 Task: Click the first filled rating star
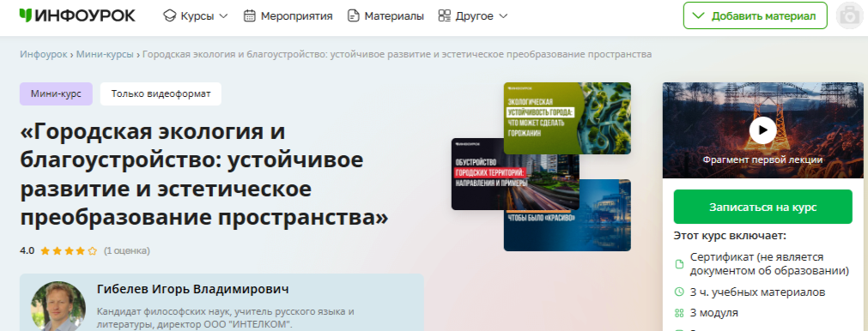coord(45,251)
